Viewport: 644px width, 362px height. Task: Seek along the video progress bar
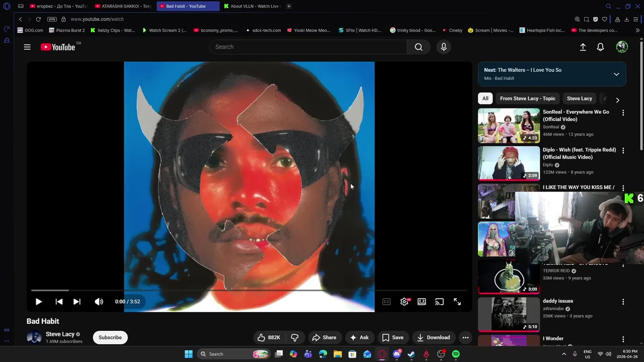pos(249,290)
